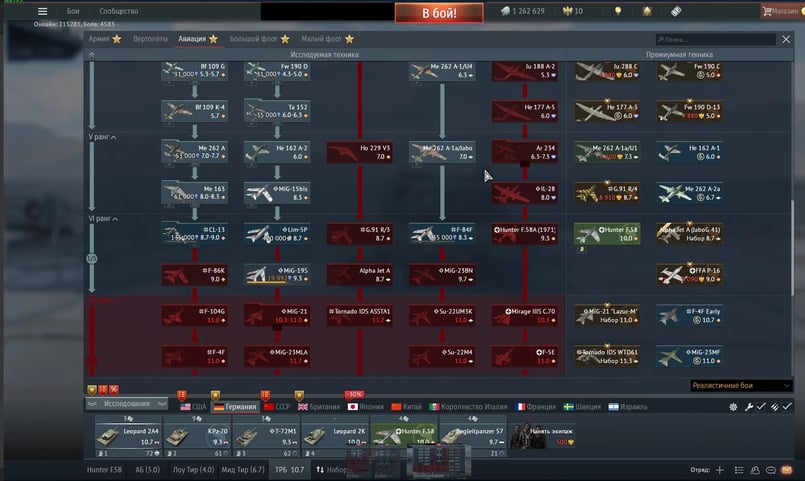
Task: Collapse the V ранг section
Action: (102, 137)
